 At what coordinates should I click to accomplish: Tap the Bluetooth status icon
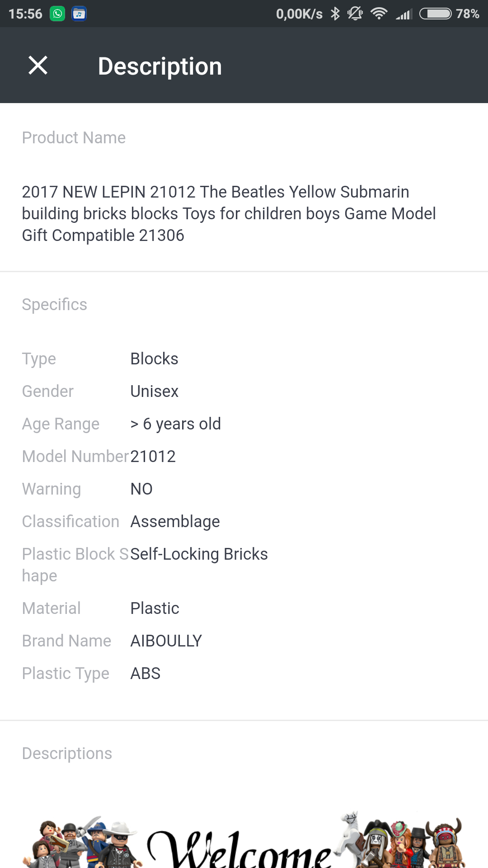click(x=335, y=14)
